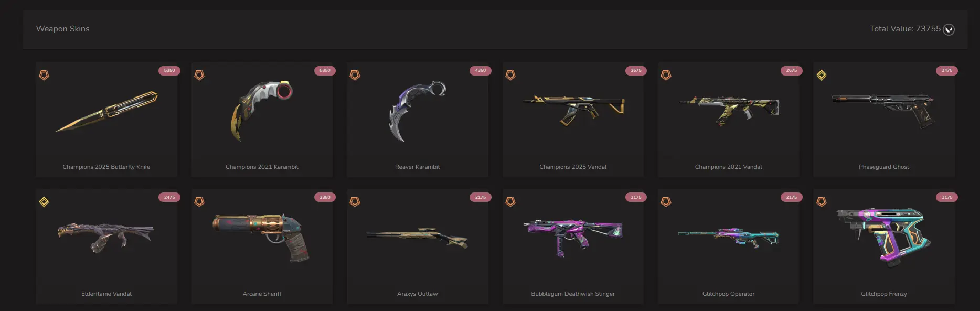Click yellow tier icon on Elderflame Vandal card
Viewport: 980px width, 311px height.
point(44,202)
